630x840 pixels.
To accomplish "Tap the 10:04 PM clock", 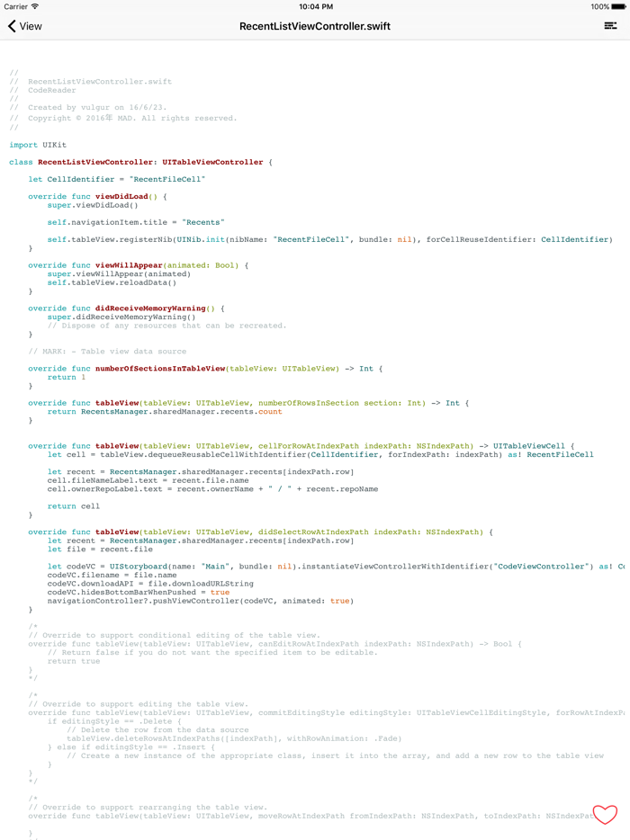I will point(316,6).
